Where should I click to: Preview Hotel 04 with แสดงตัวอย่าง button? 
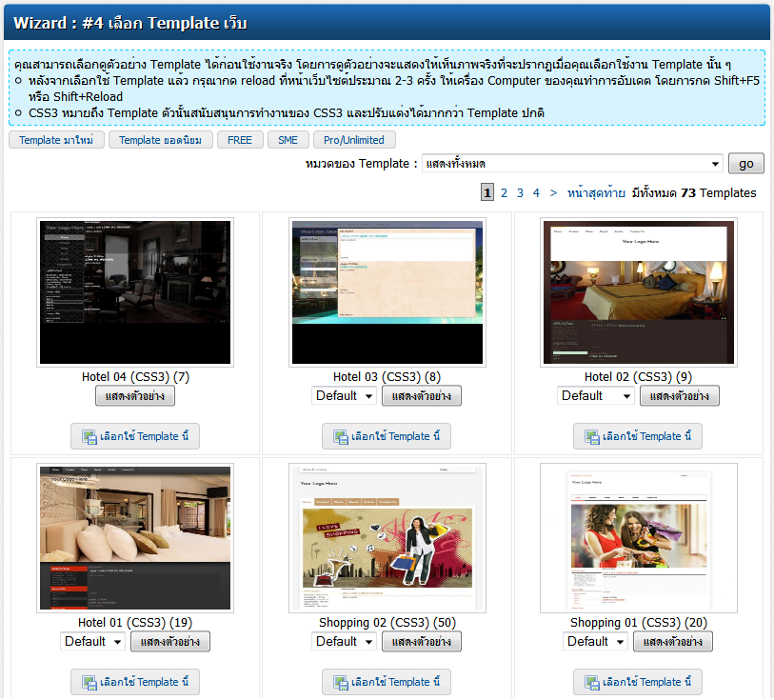point(135,396)
